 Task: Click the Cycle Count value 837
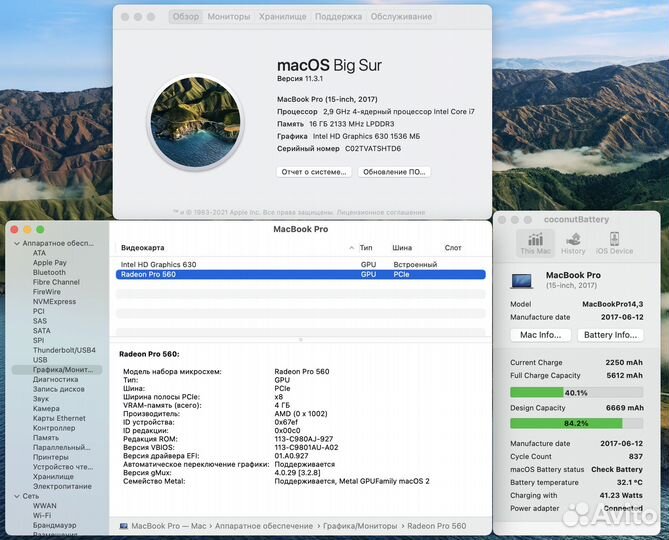(636, 456)
